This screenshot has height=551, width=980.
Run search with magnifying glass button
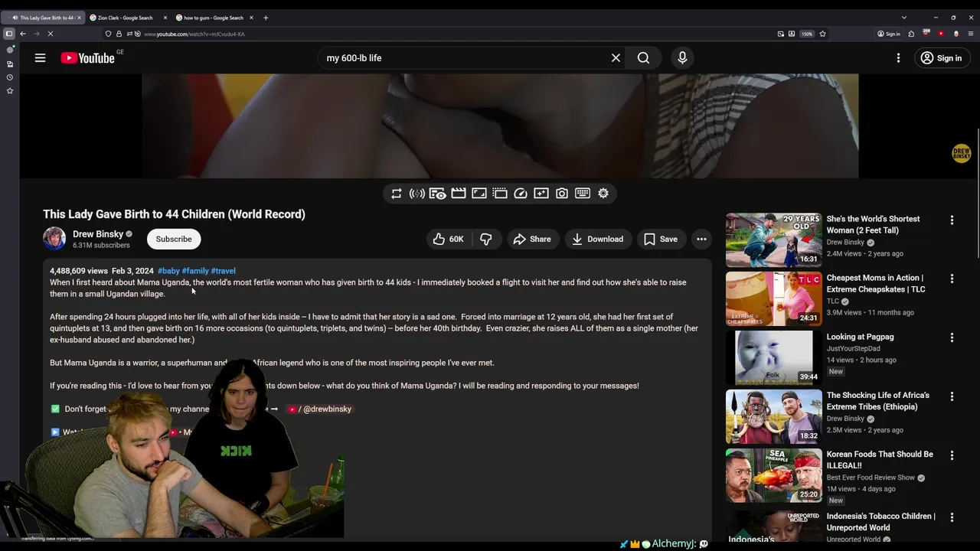643,58
